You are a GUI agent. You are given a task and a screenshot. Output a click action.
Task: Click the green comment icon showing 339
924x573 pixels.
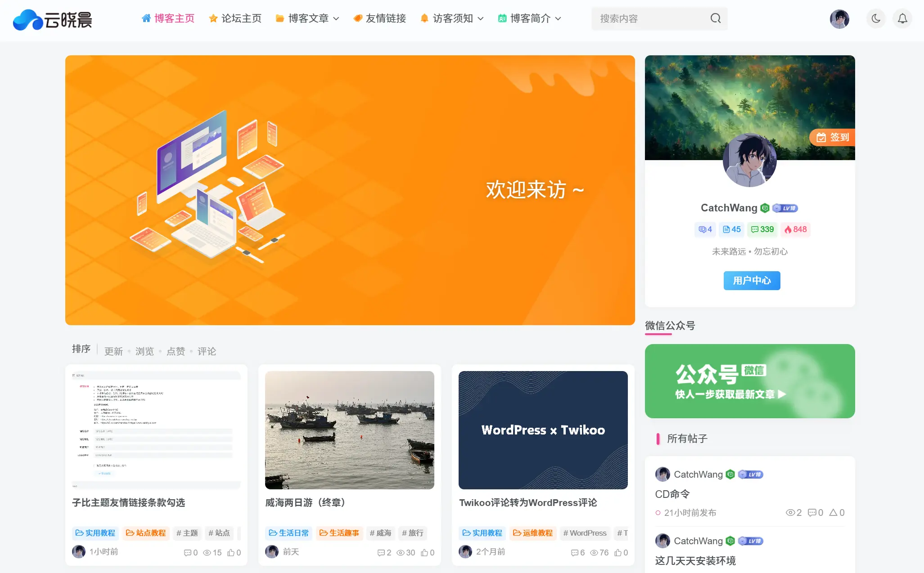(762, 229)
